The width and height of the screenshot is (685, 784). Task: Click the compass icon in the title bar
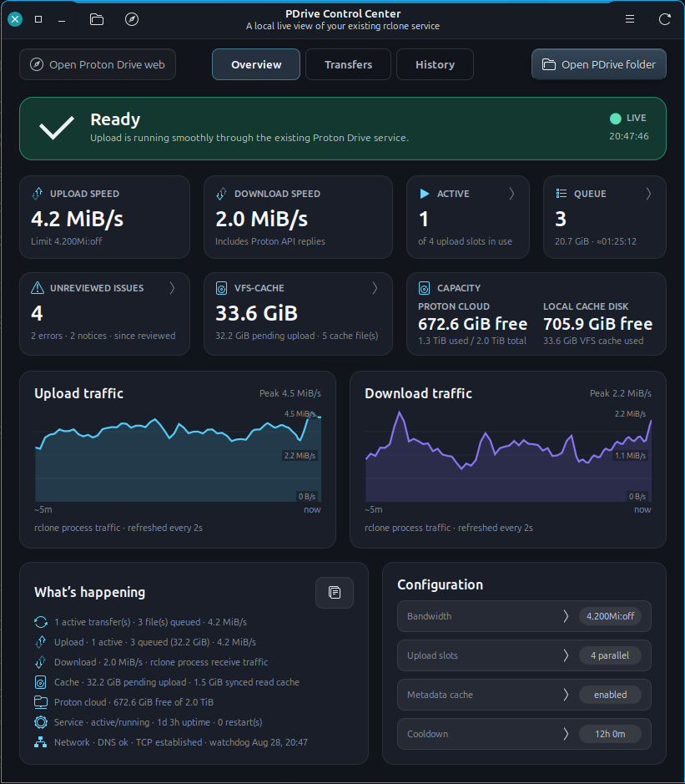[132, 19]
